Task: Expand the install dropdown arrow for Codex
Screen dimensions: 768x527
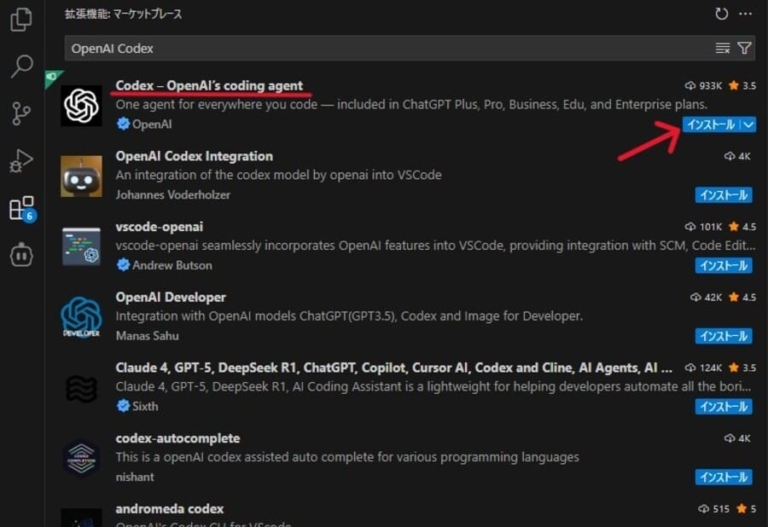Action: click(749, 125)
